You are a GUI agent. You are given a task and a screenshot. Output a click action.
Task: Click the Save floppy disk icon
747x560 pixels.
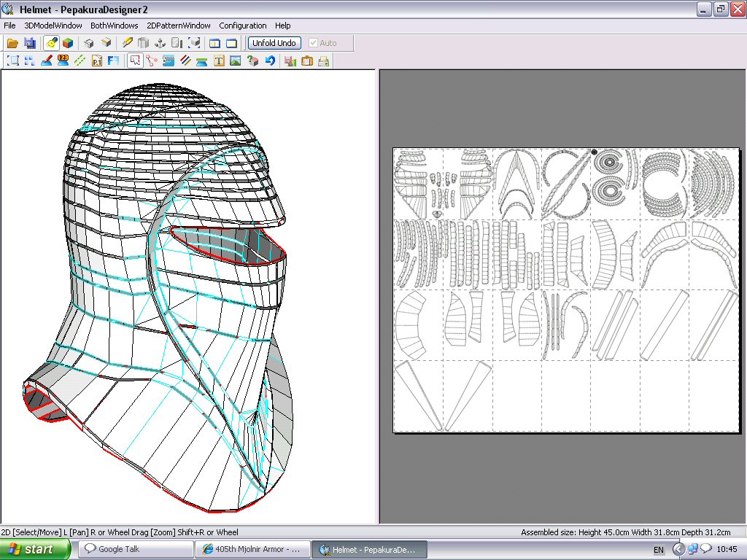(x=29, y=43)
